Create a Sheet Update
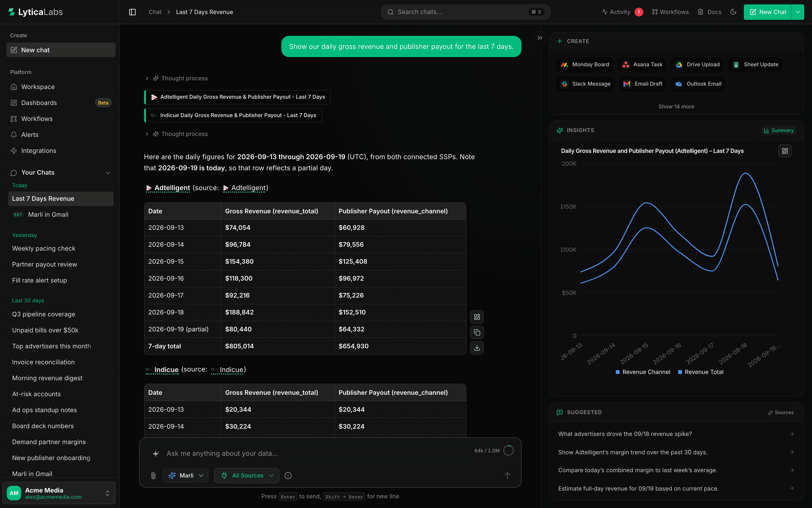The width and height of the screenshot is (812, 508). tap(755, 65)
